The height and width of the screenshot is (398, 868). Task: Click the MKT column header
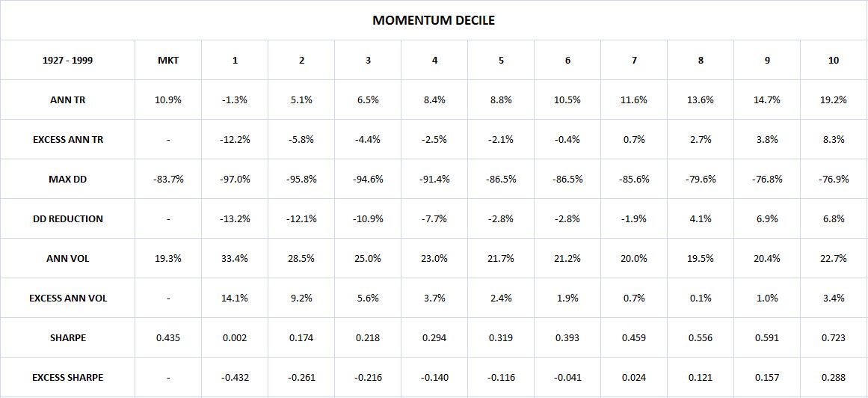pyautogui.click(x=168, y=61)
